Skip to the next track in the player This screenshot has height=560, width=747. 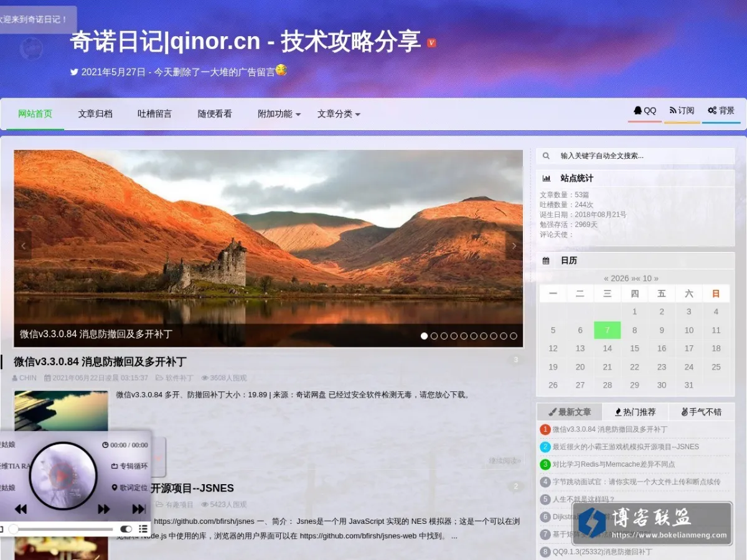[139, 509]
